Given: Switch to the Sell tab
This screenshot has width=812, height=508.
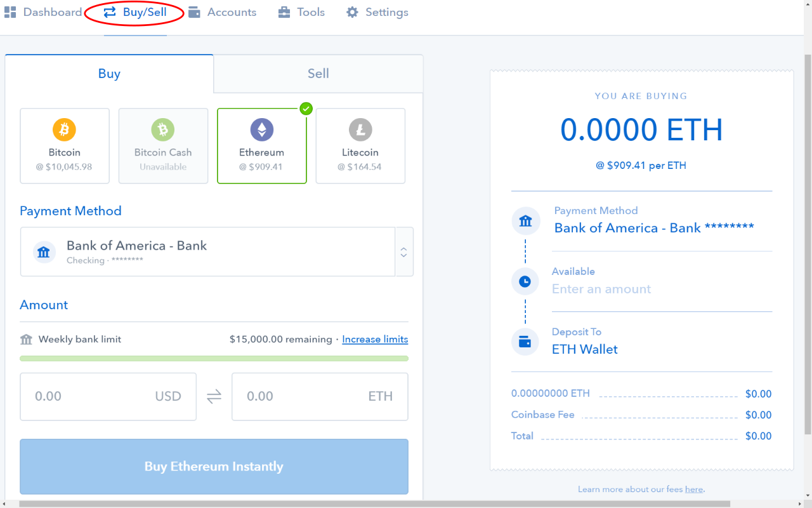Looking at the screenshot, I should click(318, 74).
